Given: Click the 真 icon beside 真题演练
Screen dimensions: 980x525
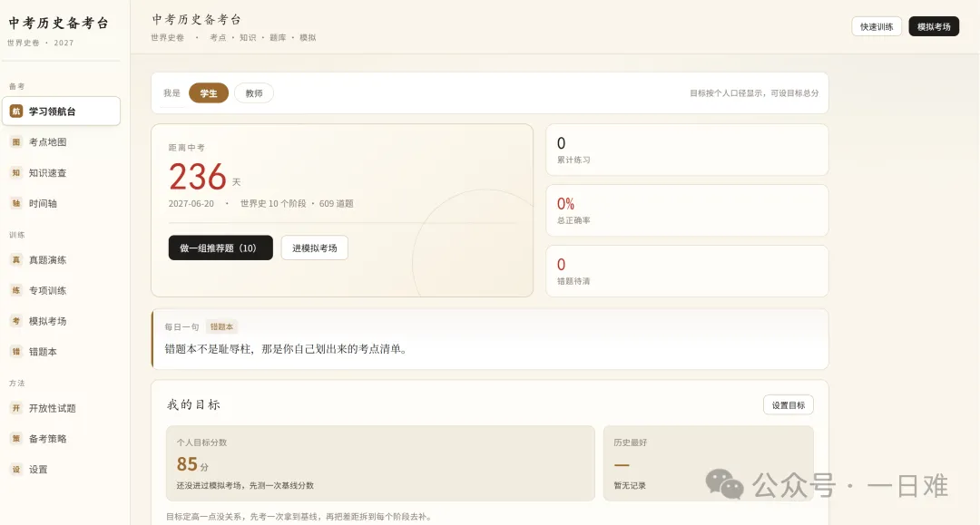Looking at the screenshot, I should click(x=16, y=259).
